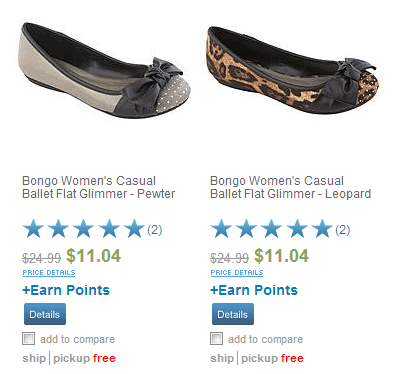Select the ship option under Pewter flat

[x=34, y=358]
